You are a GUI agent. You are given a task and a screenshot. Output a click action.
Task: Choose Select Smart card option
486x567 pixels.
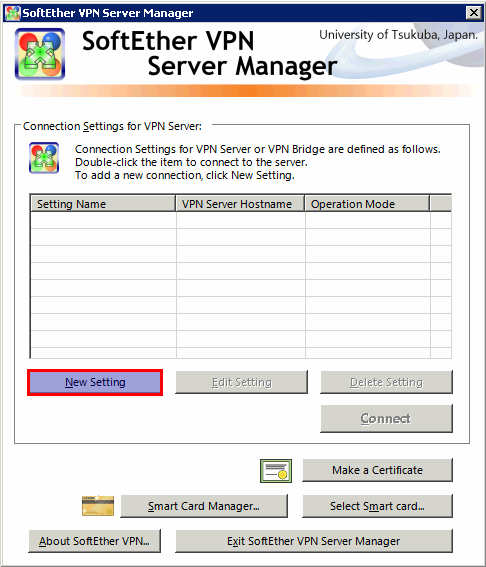(x=377, y=506)
